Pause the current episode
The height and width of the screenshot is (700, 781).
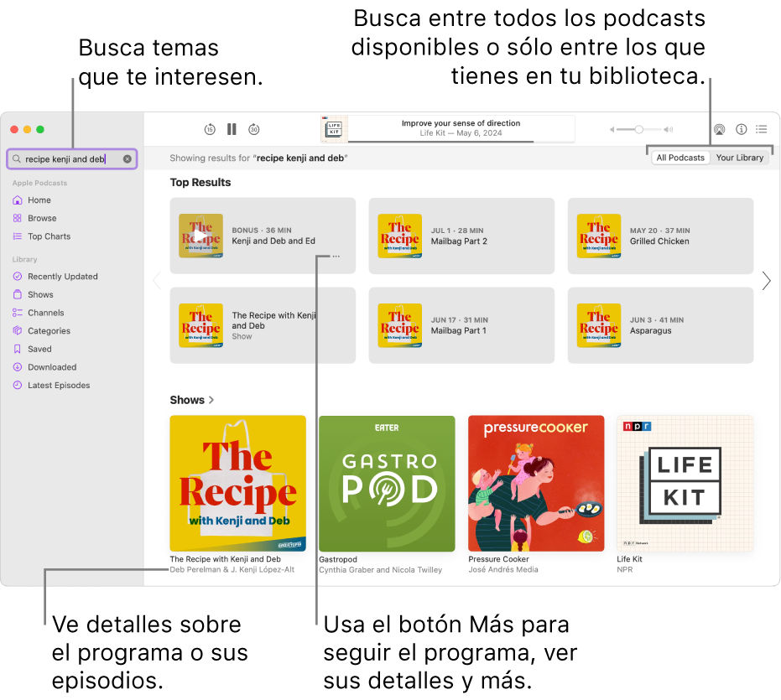(232, 129)
